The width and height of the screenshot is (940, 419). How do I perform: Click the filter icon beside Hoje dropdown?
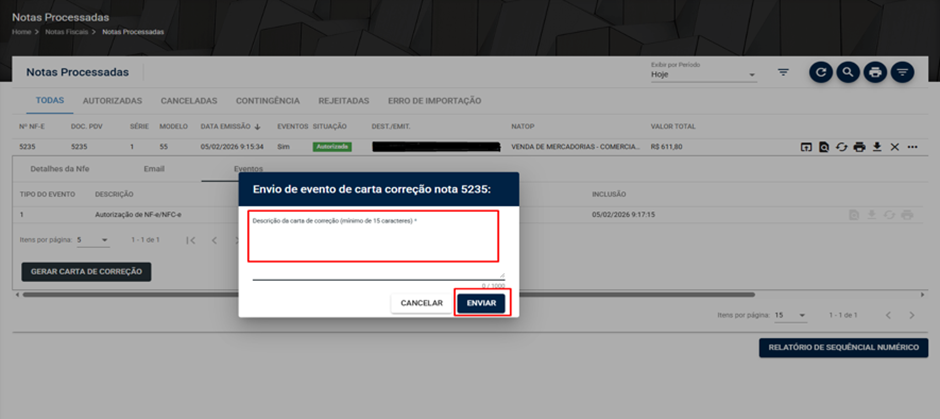pyautogui.click(x=783, y=73)
